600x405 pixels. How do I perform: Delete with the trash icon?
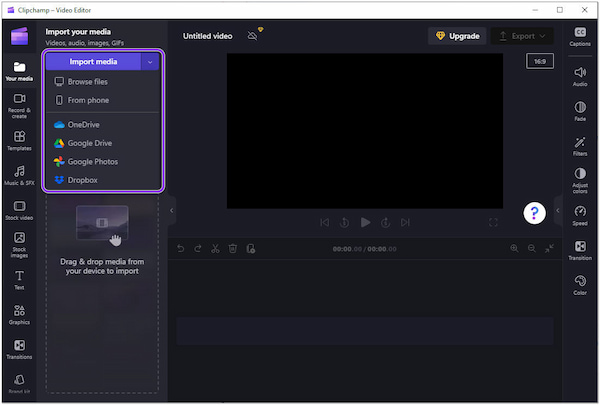pyautogui.click(x=233, y=249)
